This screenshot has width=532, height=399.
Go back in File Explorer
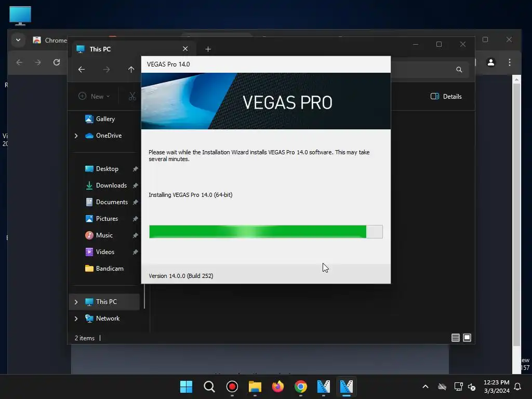click(82, 70)
